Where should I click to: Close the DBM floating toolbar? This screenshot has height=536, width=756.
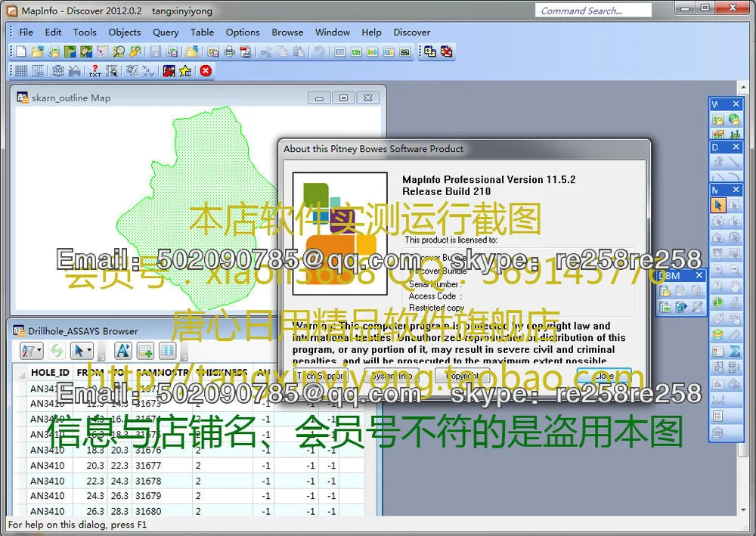point(699,275)
